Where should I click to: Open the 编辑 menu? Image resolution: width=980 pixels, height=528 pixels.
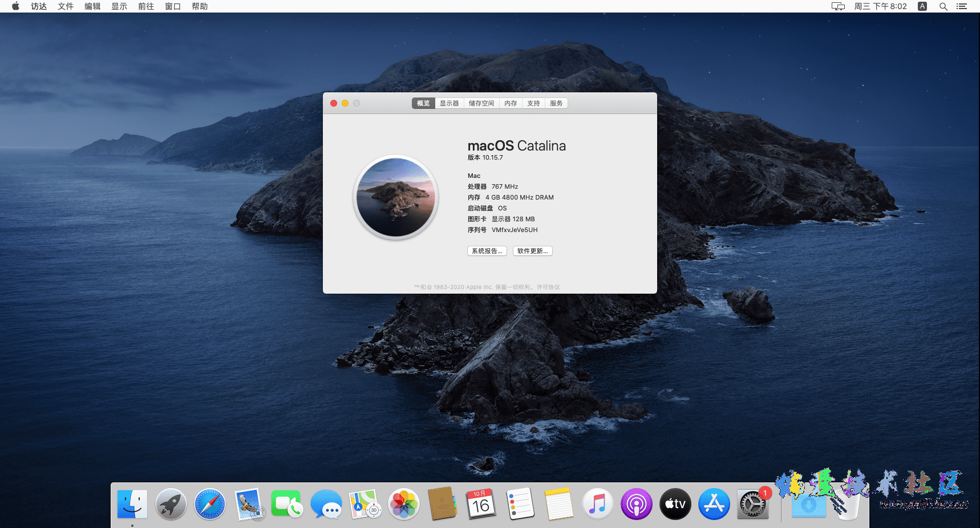point(92,6)
